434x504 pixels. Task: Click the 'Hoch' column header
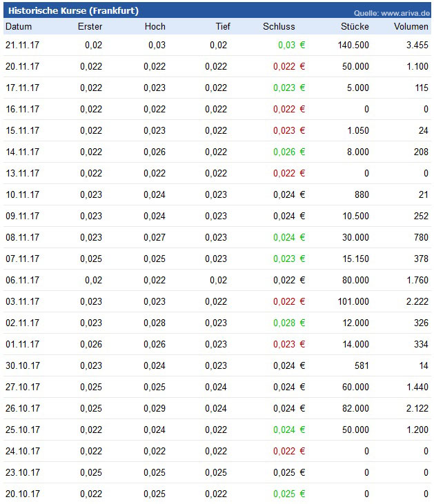coord(155,27)
